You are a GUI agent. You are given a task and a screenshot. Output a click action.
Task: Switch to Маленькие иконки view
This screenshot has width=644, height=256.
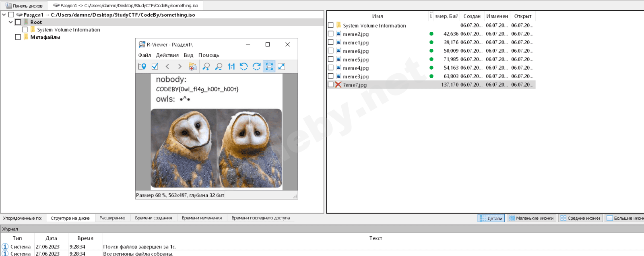[x=531, y=218]
